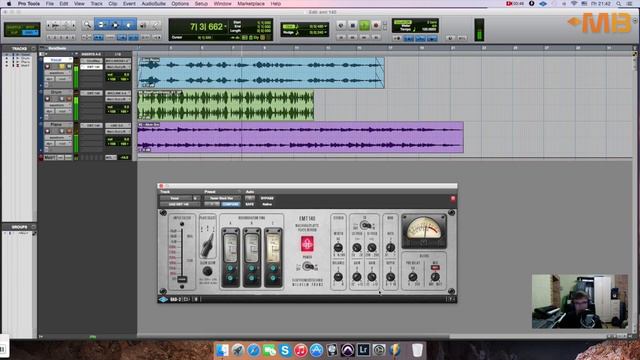
Task: Click the plugin Compare button
Action: [x=231, y=204]
